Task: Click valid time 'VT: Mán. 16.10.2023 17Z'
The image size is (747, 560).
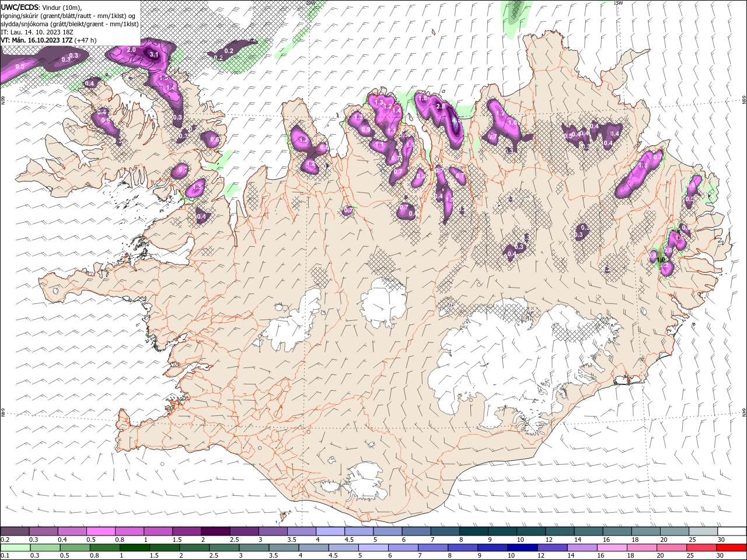Action: click(x=36, y=40)
